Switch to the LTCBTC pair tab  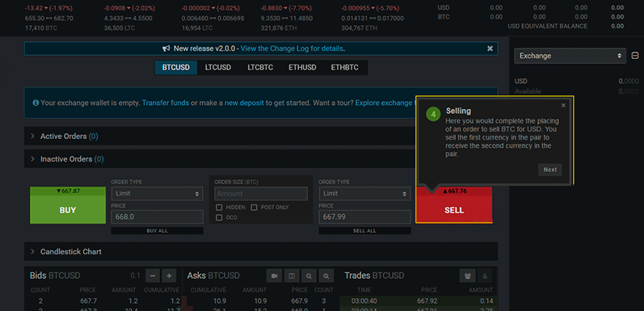(260, 68)
